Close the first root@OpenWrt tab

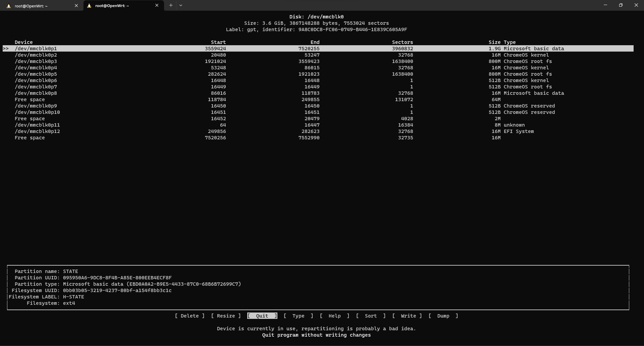point(76,5)
